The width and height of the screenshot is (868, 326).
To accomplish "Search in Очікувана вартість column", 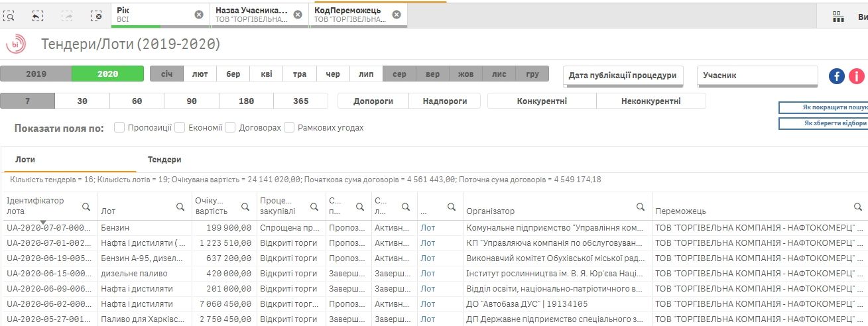I will [x=245, y=206].
